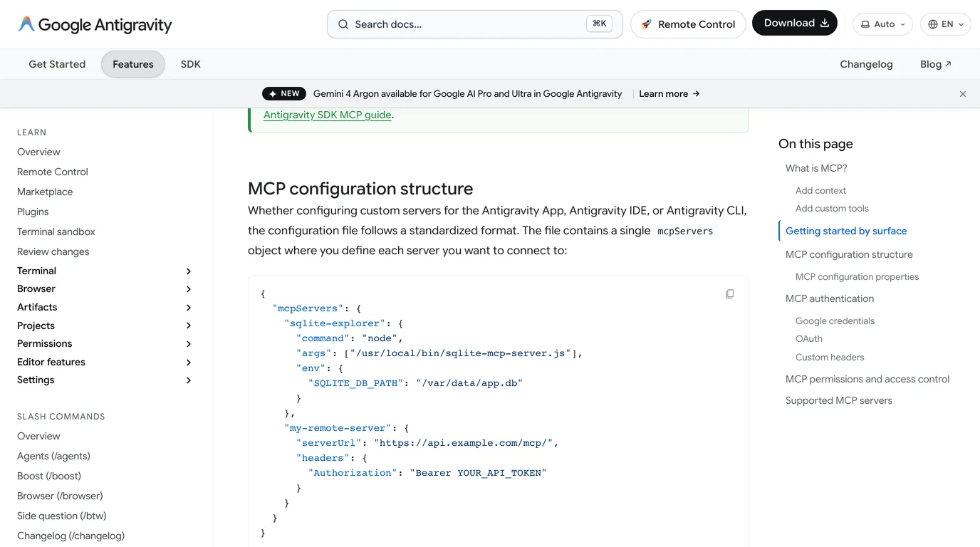This screenshot has height=547, width=980.
Task: Jump to Getting started by surface
Action: tap(846, 231)
